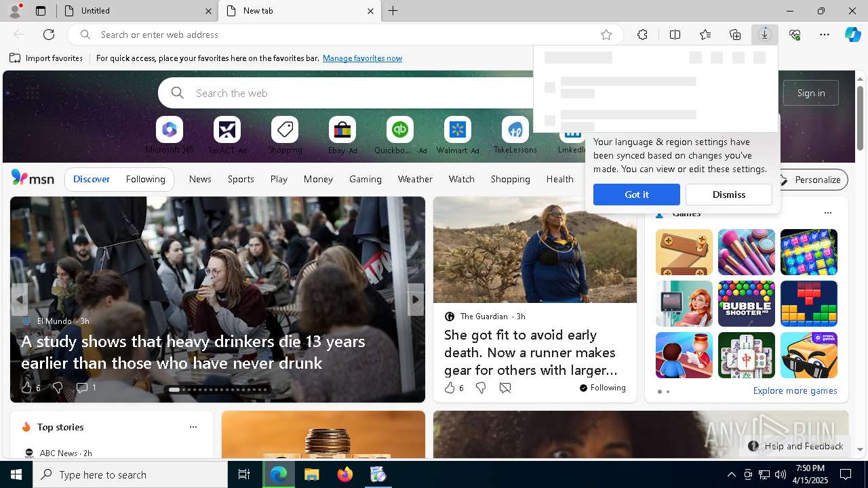868x488 pixels.
Task: Add this page to favorites star
Action: 606,35
